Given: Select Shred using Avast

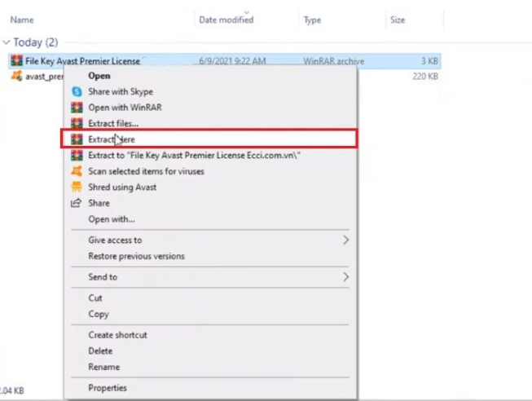Looking at the screenshot, I should [122, 187].
